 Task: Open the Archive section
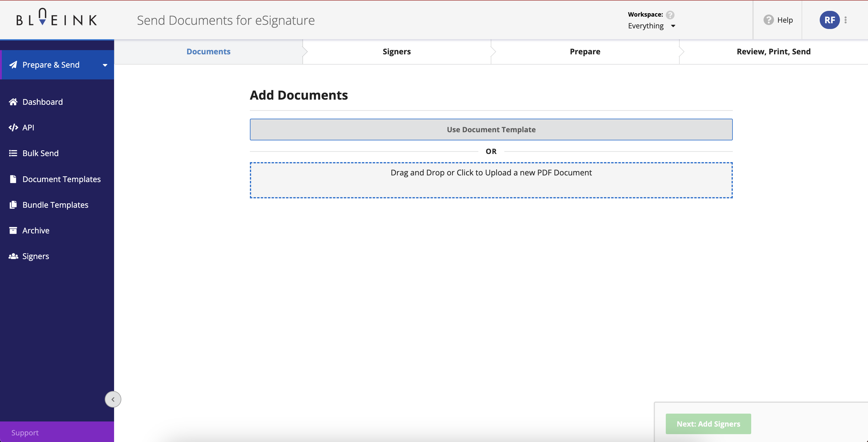click(x=36, y=230)
